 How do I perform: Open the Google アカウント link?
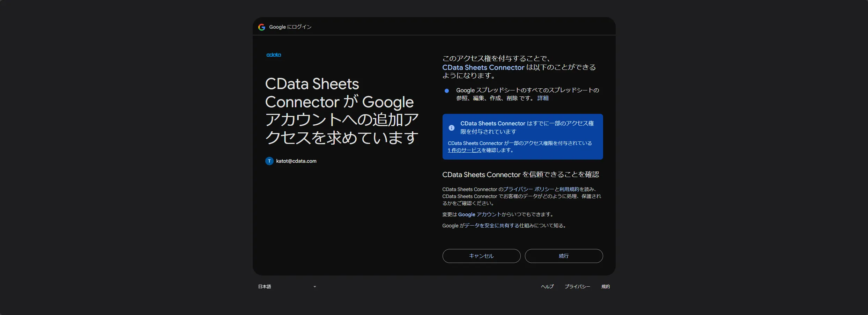click(x=480, y=214)
